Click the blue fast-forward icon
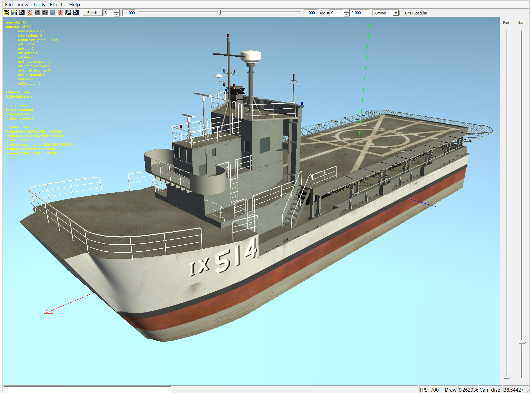 (x=53, y=13)
